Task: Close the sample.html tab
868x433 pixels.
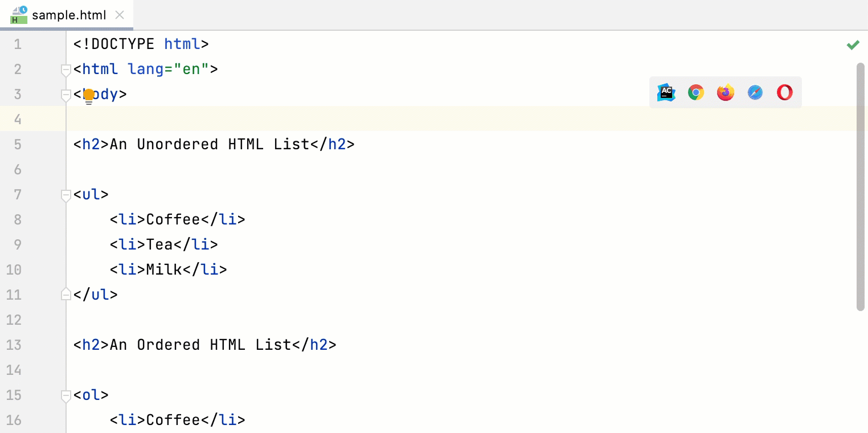Action: pos(119,15)
